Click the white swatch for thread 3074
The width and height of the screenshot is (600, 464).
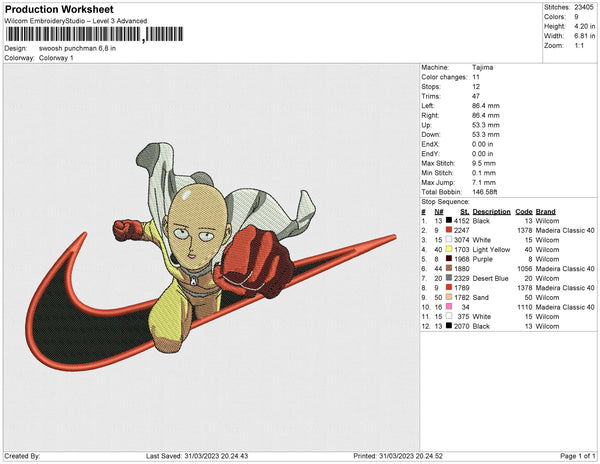pyautogui.click(x=449, y=240)
